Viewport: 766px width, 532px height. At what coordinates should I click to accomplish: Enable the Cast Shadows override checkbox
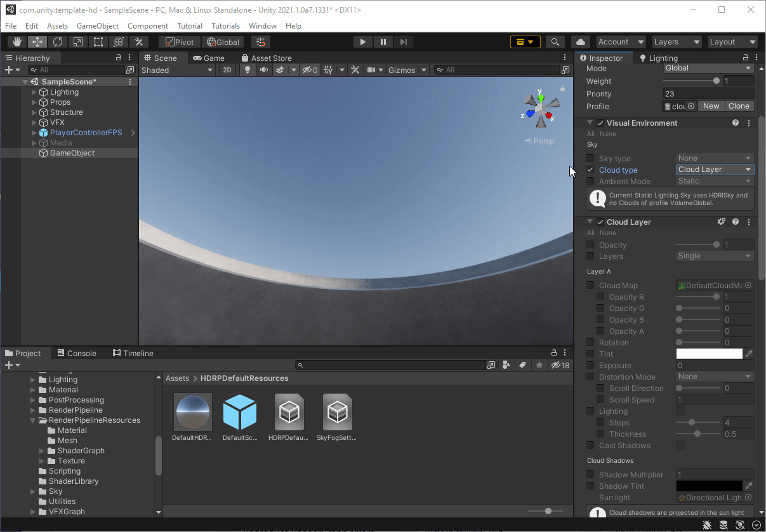click(590, 445)
